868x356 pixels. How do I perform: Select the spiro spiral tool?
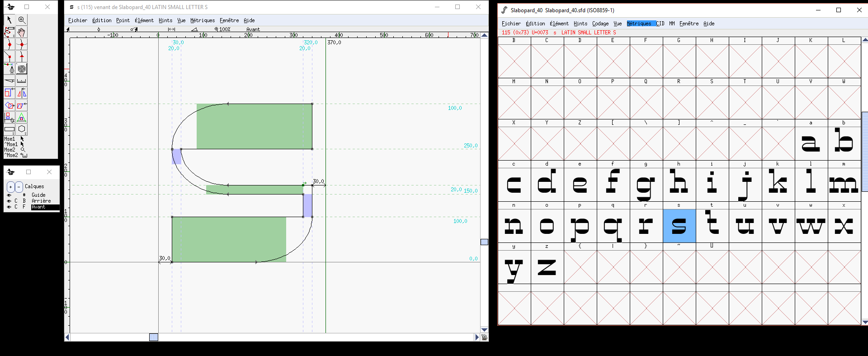(22, 69)
